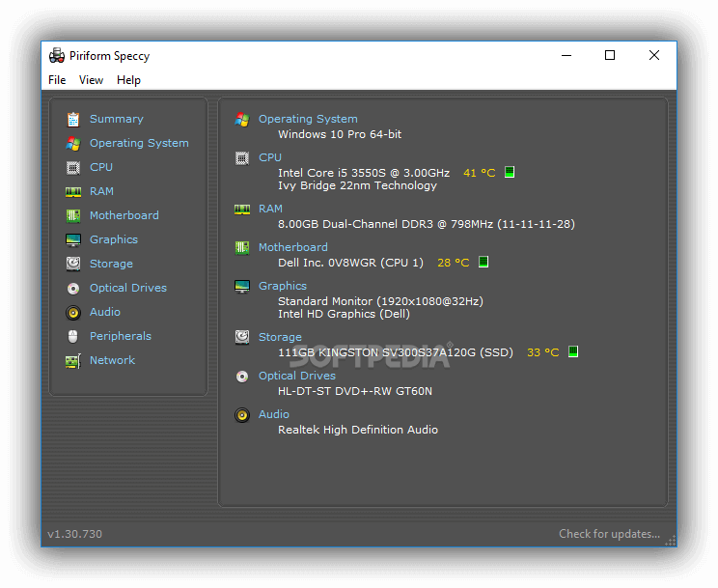
Task: Click the Storage hard drive icon in sidebar
Action: click(73, 264)
